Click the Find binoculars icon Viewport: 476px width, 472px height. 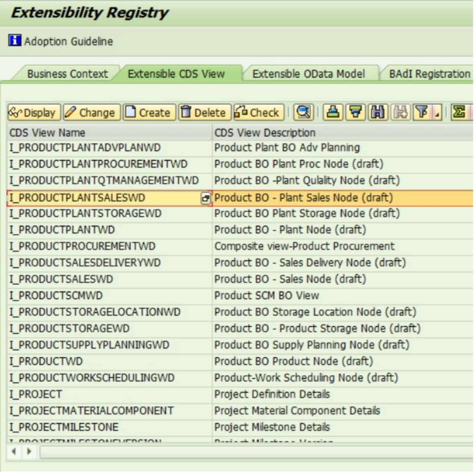coord(378,112)
